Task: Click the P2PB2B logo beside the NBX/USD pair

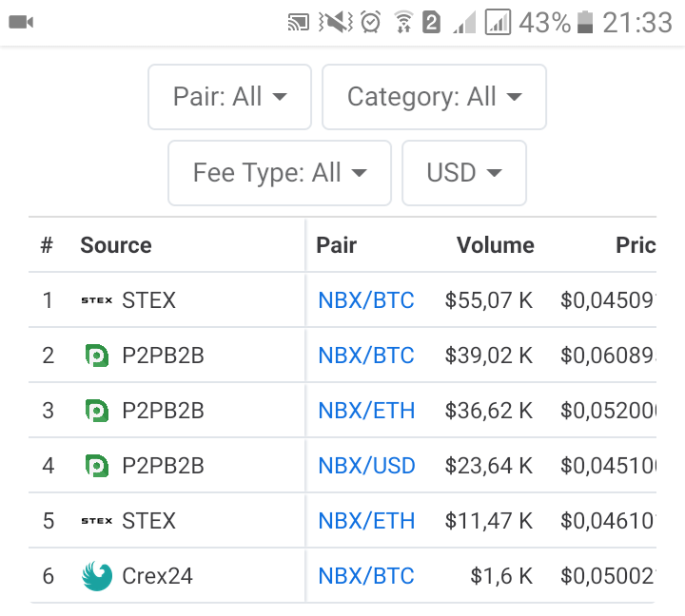Action: [x=96, y=466]
